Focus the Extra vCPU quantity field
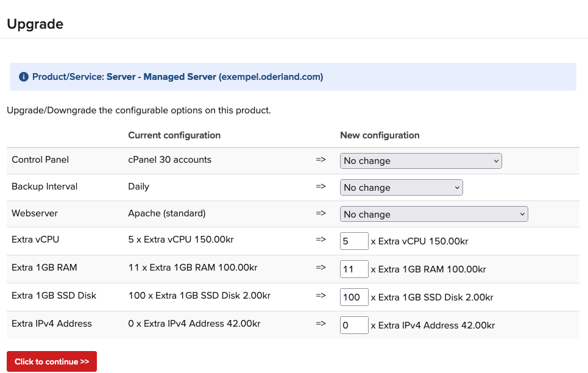Viewport: 588px width, 373px height. (354, 241)
